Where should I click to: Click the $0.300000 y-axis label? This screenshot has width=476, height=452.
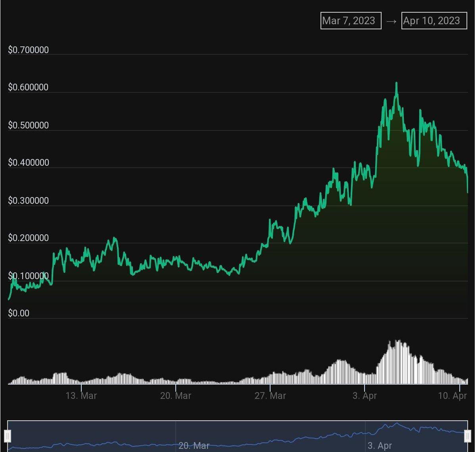click(x=29, y=201)
